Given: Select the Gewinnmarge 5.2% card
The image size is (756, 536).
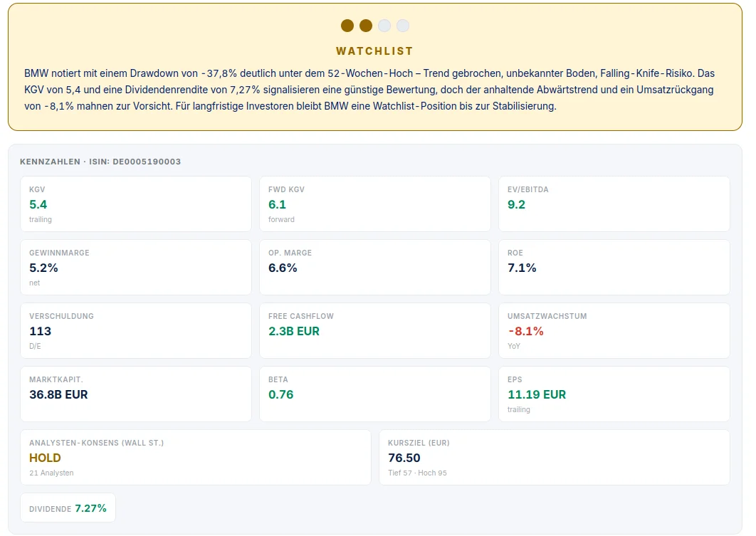Looking at the screenshot, I should point(136,267).
